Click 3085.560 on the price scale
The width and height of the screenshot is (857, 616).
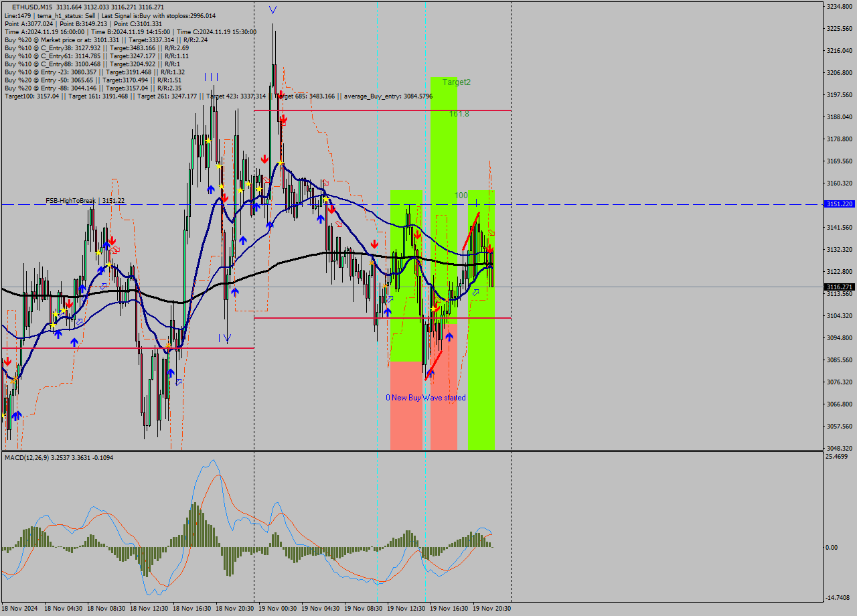840,360
